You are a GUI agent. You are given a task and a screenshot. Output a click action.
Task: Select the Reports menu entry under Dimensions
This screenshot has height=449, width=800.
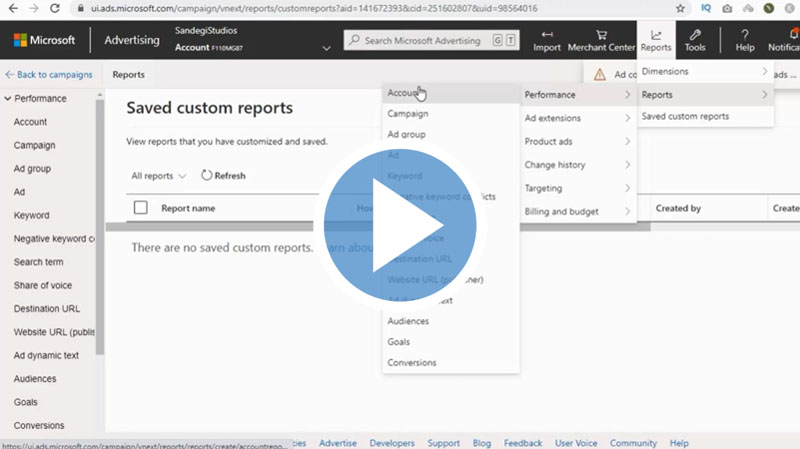point(705,95)
